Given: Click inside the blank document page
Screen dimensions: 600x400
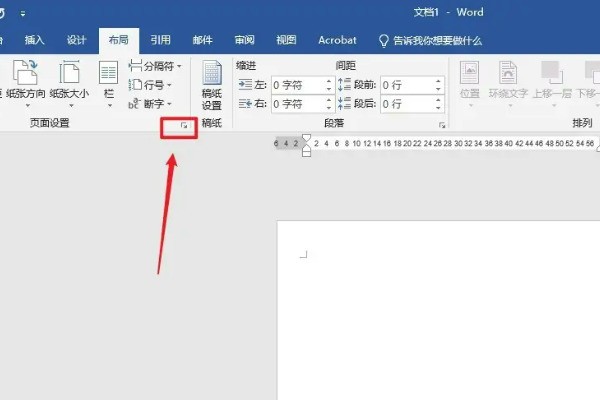Looking at the screenshot, I should tap(438, 310).
